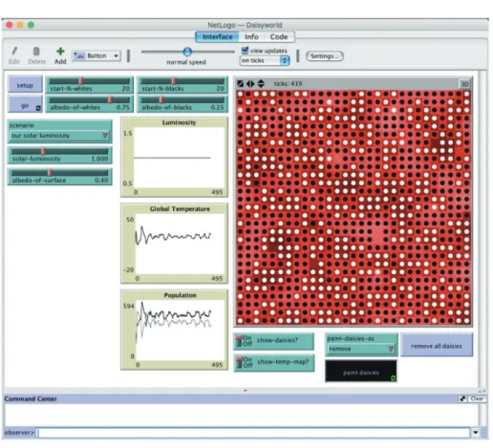Viewport: 493px width, 448px height.
Task: Click the start-%-blacks slider
Action: point(182,85)
